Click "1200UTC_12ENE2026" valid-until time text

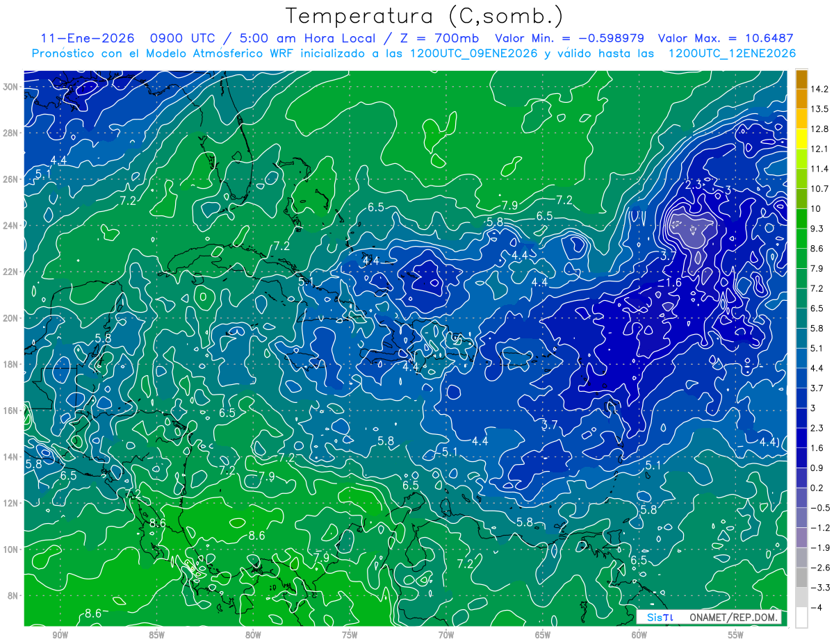731,53
